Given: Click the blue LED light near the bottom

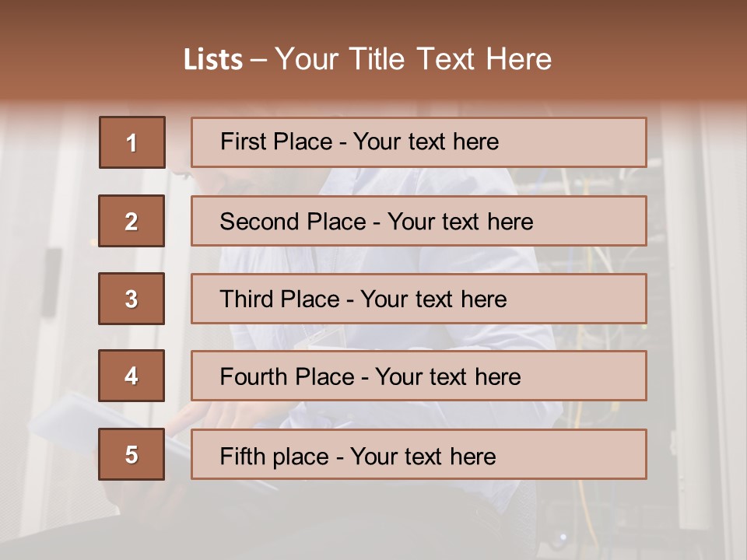Looking at the screenshot, I should click(x=563, y=536).
